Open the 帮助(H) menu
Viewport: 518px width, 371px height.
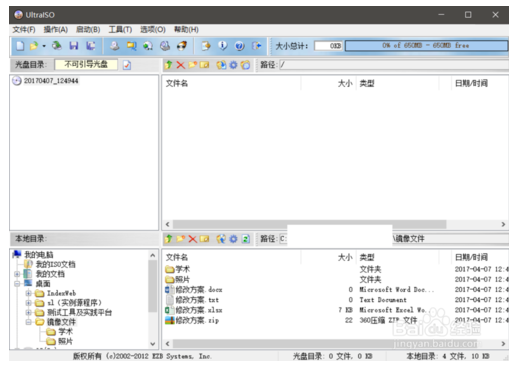(186, 30)
